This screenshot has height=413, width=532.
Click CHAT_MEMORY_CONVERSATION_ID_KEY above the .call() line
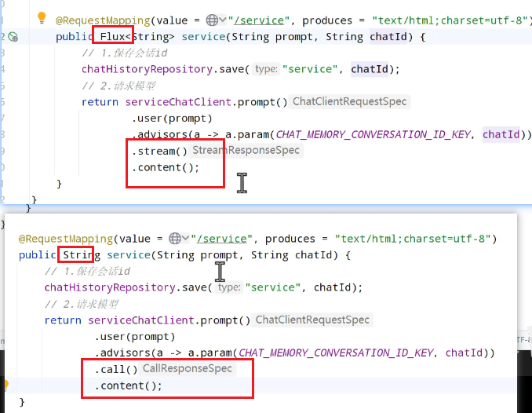(x=336, y=353)
